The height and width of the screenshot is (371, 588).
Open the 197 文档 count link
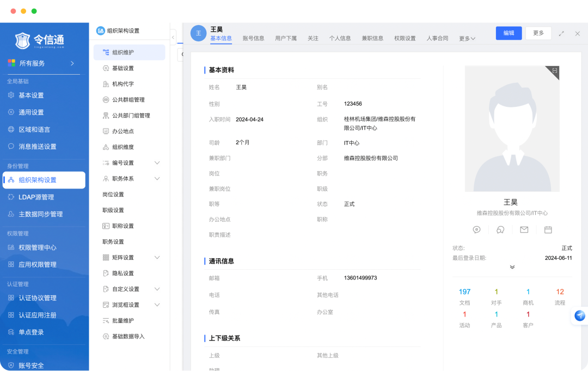pyautogui.click(x=464, y=292)
